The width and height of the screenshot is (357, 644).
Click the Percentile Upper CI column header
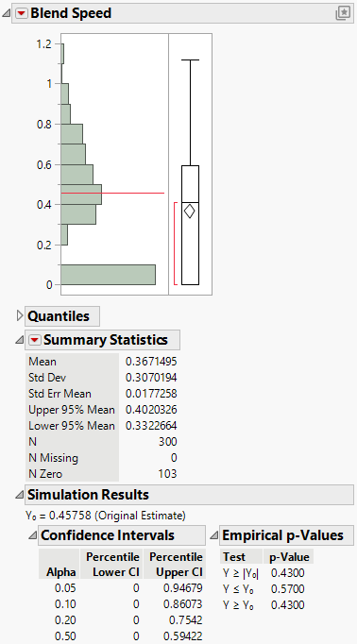176,565
